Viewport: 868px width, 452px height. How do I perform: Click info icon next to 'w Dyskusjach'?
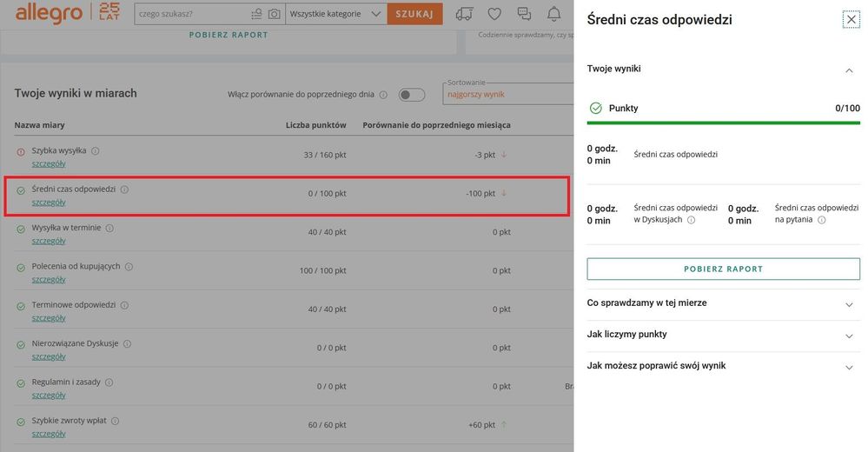tap(692, 220)
